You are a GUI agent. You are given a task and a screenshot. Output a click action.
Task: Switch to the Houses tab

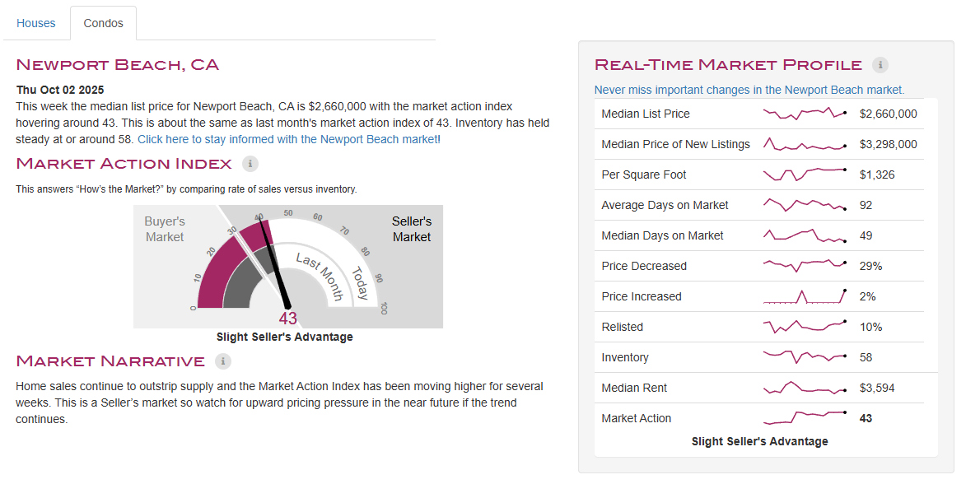pos(36,23)
